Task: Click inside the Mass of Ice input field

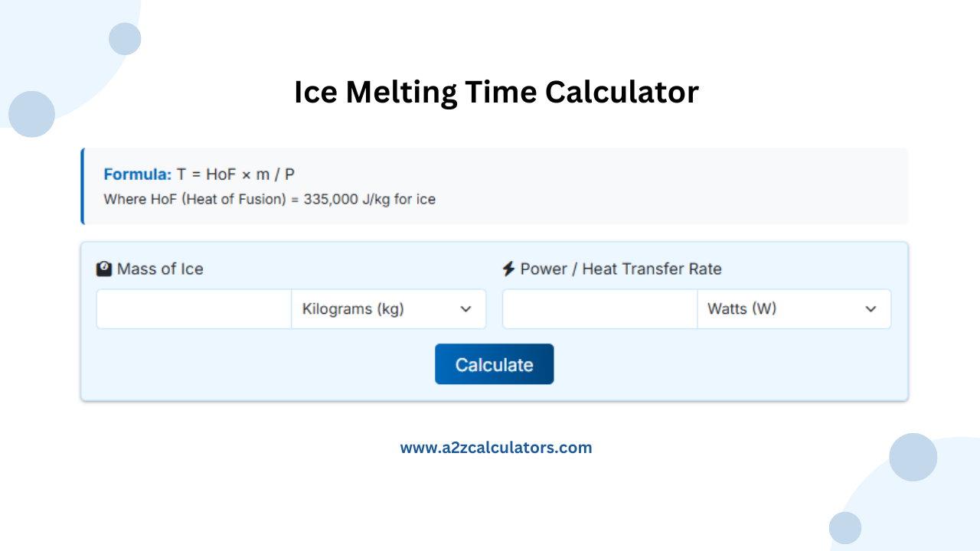Action: point(193,308)
